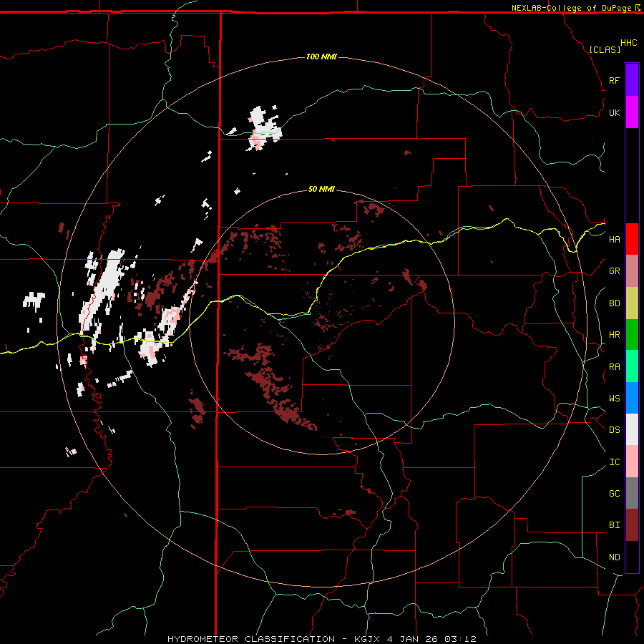Select the GR graupel color swatch
644x644 pixels.
click(632, 271)
